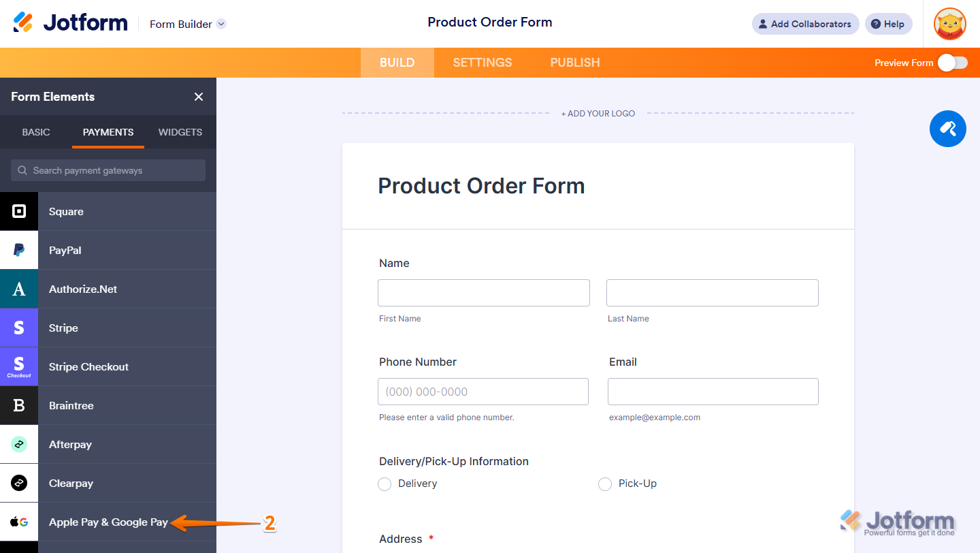Click the Add Collaborators button
The height and width of the screenshot is (553, 980).
click(x=805, y=24)
